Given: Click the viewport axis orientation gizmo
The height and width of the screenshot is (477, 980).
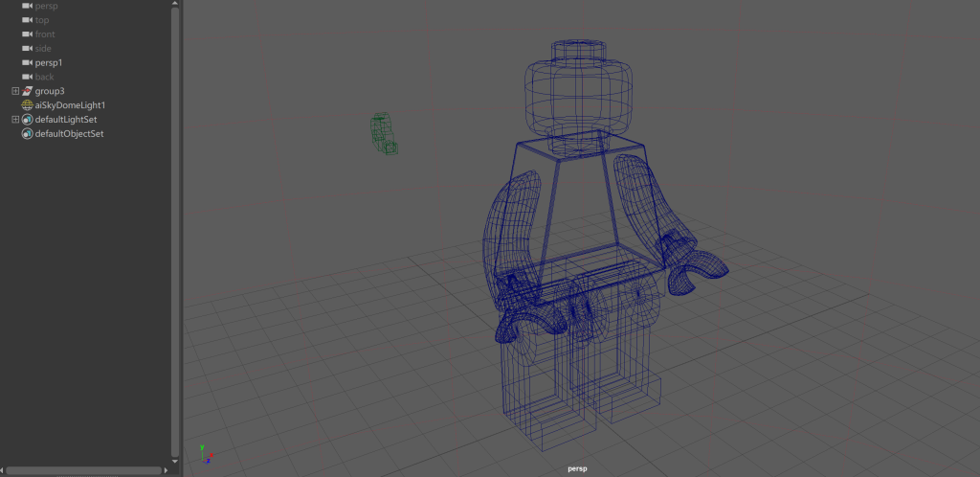Looking at the screenshot, I should [206, 455].
